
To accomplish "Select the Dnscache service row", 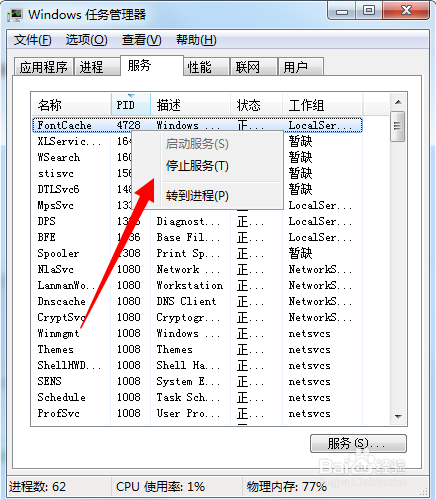I will (x=197, y=301).
